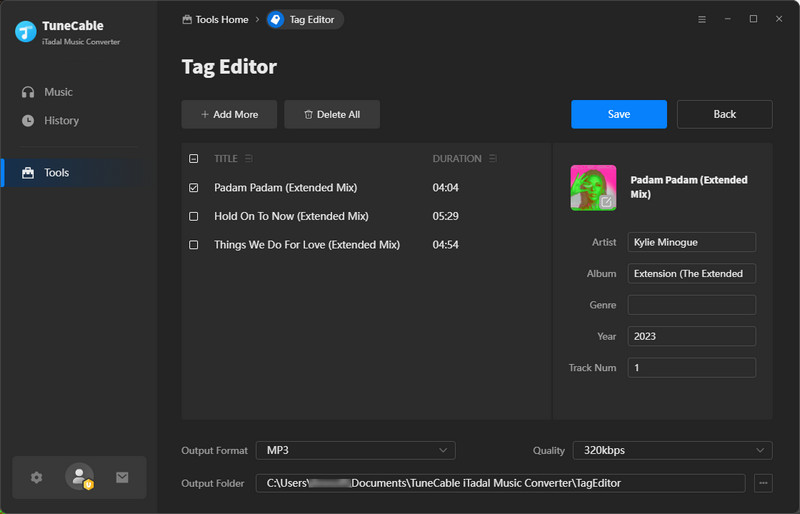Click the Track Num input field
800x514 pixels.
pyautogui.click(x=692, y=368)
